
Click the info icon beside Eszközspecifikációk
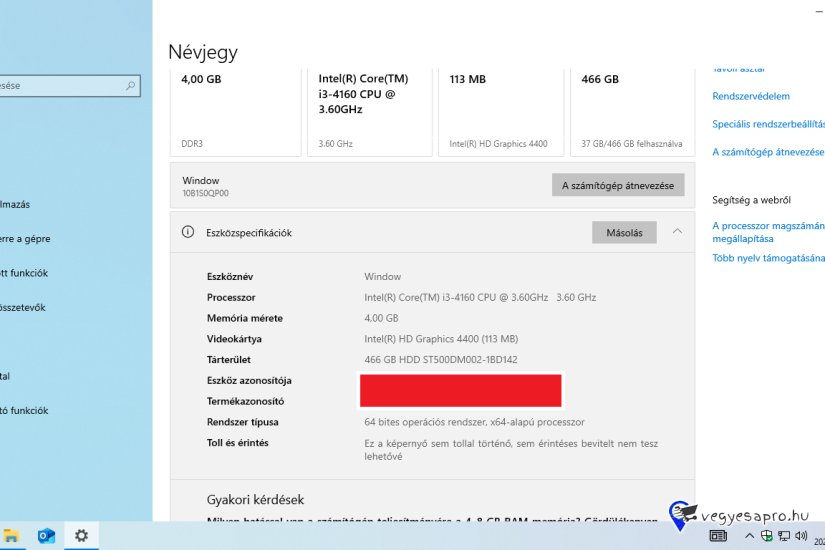(x=187, y=232)
